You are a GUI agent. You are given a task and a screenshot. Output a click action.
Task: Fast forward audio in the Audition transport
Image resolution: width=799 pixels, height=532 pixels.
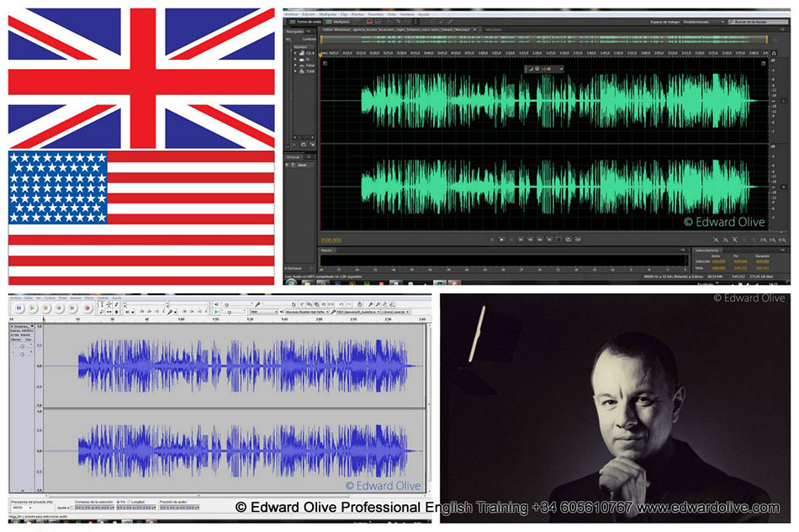click(x=540, y=240)
